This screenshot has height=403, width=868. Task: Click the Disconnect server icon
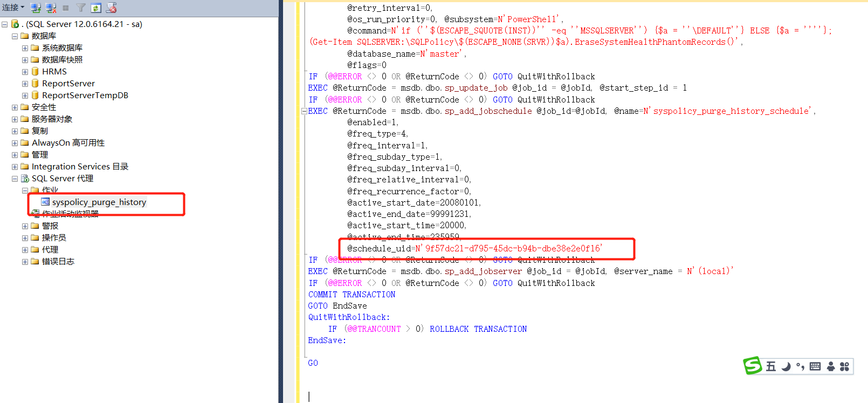(x=51, y=8)
